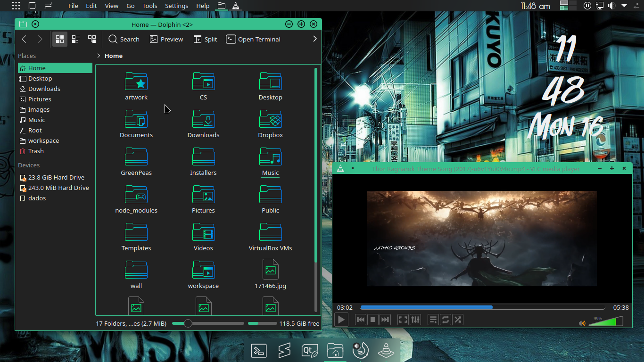Switch Dolphin to Compact view mode
The image size is (644, 362).
[x=76, y=39]
